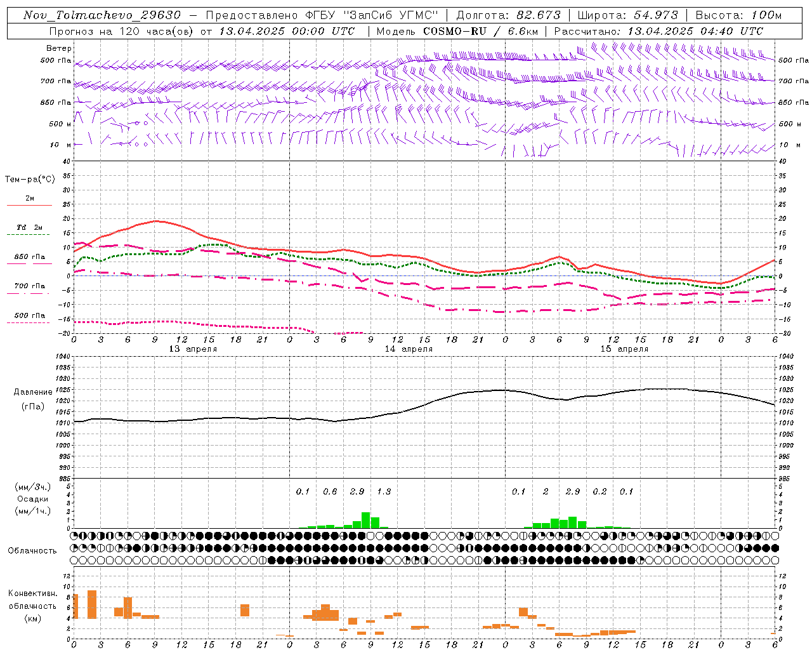812x650 pixels.
Task: Click the Давление panel label
Action: [x=33, y=392]
